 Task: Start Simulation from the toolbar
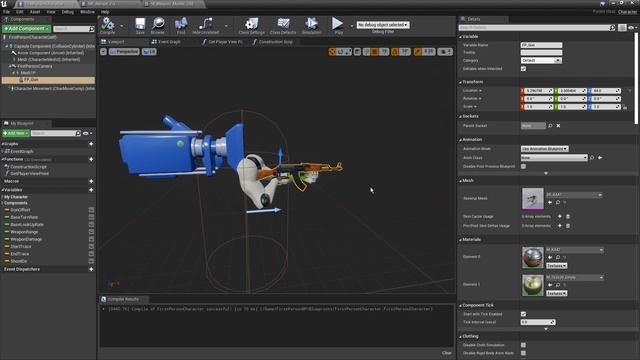point(311,25)
